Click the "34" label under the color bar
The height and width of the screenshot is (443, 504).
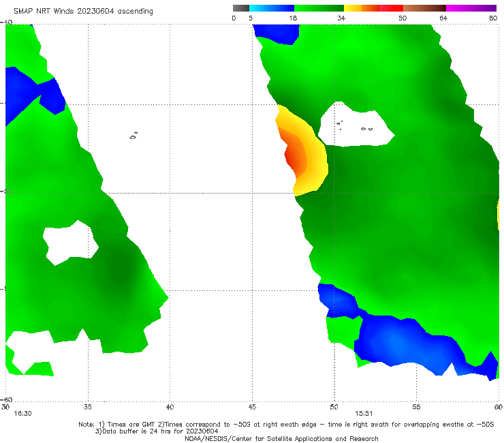(x=341, y=18)
